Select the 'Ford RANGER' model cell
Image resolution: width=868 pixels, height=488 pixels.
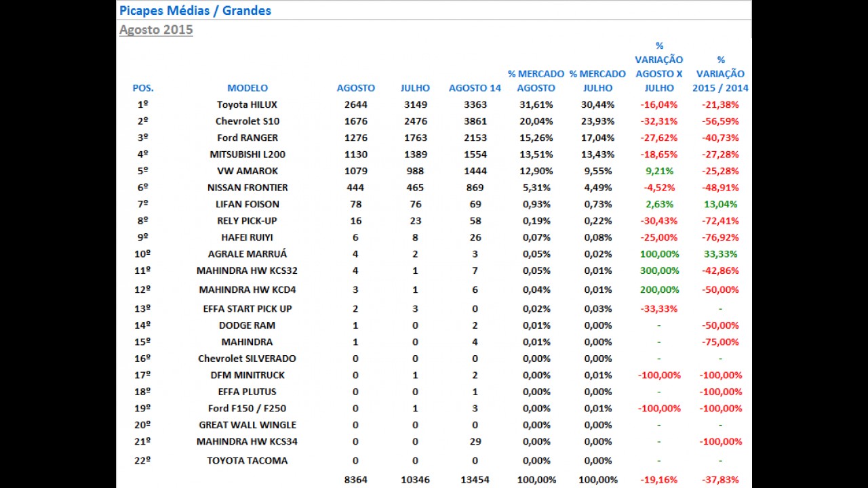click(248, 138)
